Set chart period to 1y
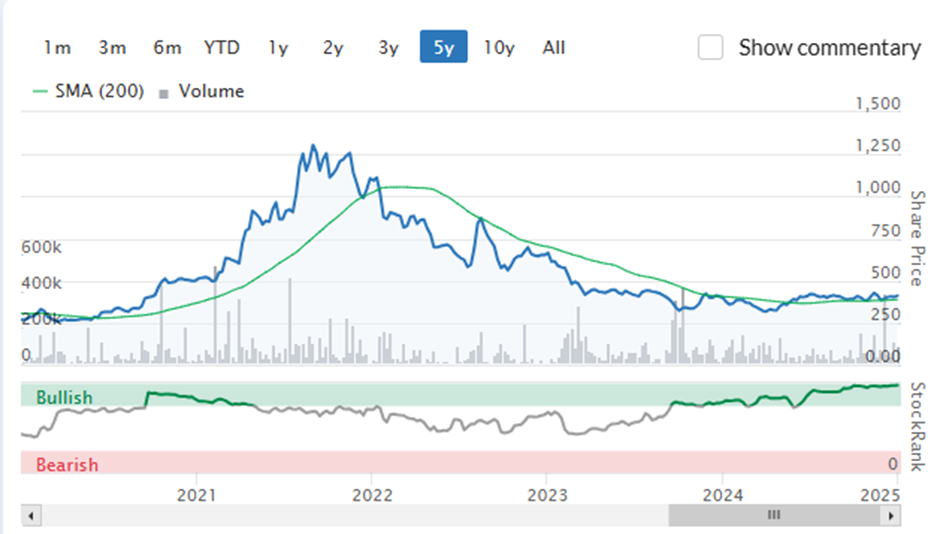 click(278, 47)
